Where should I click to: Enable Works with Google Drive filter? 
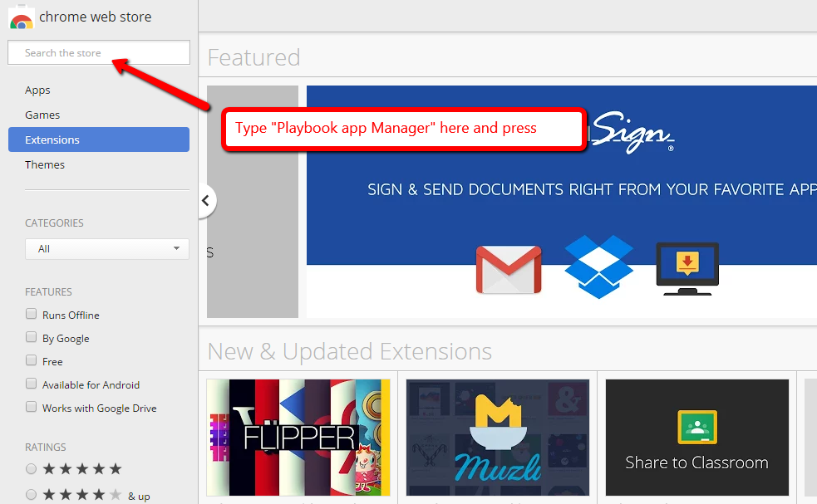(x=32, y=408)
